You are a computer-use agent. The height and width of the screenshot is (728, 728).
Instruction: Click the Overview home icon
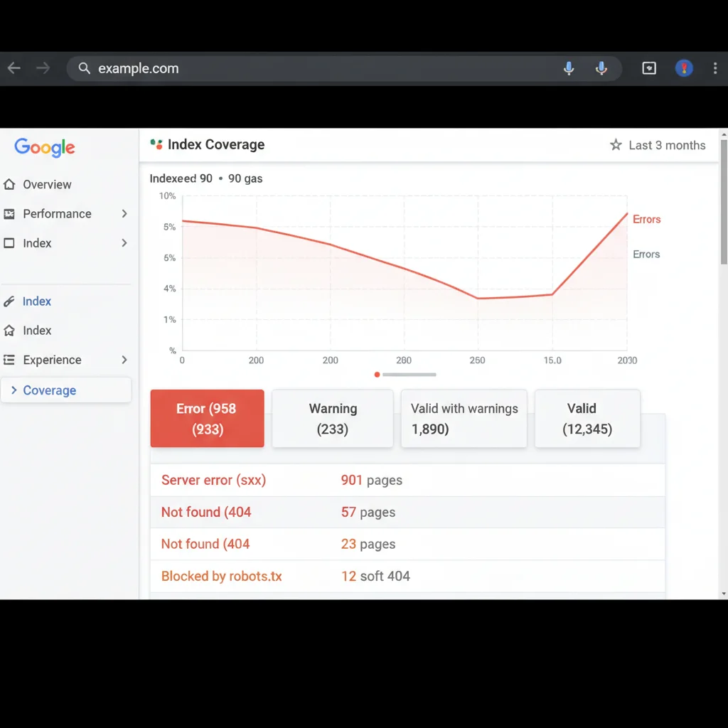coord(9,184)
